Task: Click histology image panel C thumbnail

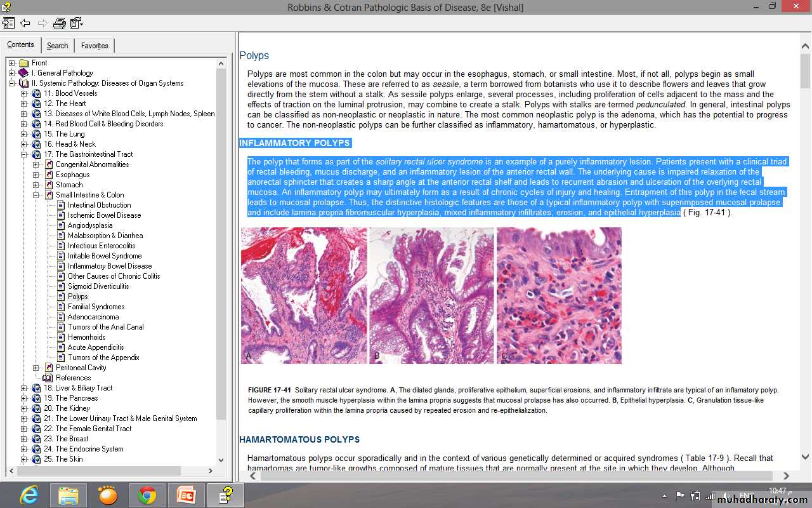Action: 559,295
